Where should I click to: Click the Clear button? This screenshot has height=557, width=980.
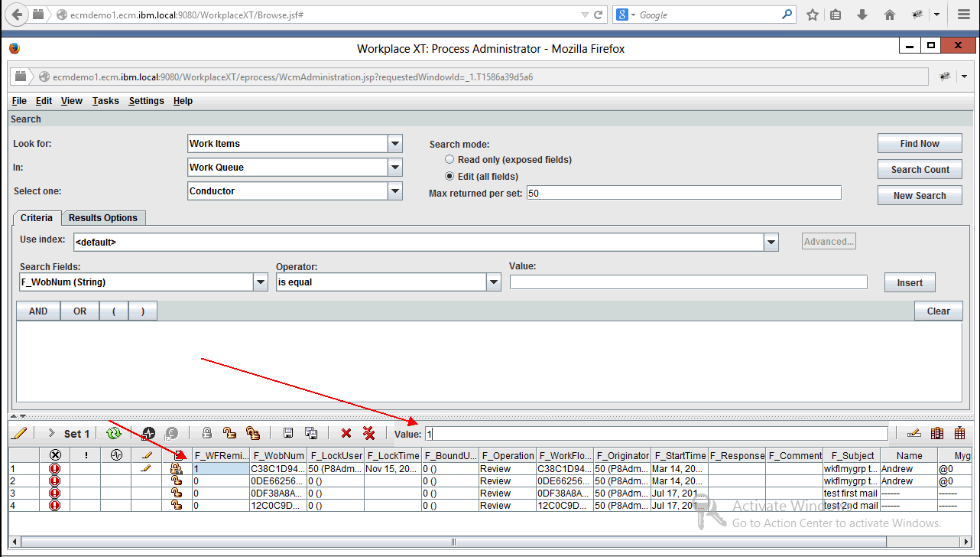939,311
